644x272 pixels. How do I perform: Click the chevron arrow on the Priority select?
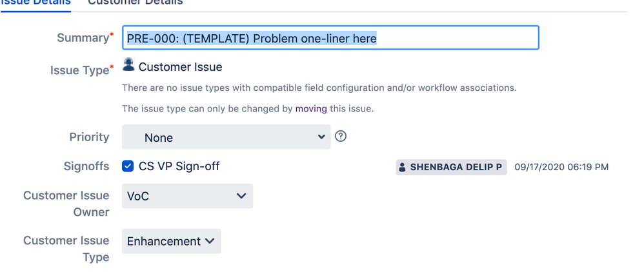coord(321,137)
